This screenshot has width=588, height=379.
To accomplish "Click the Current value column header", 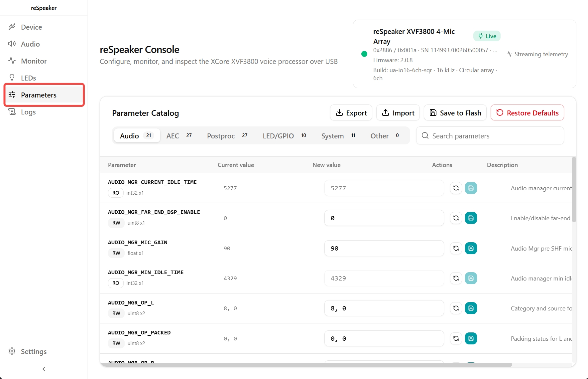I will tap(236, 165).
